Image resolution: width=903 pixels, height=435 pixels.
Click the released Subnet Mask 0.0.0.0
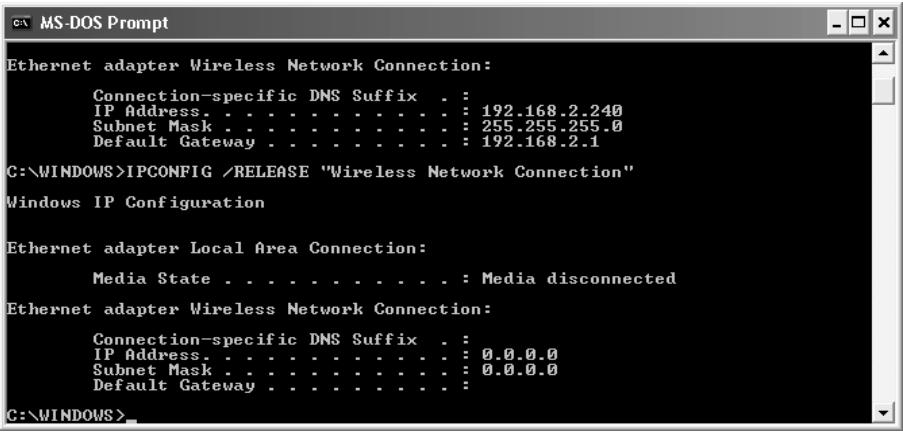point(519,370)
